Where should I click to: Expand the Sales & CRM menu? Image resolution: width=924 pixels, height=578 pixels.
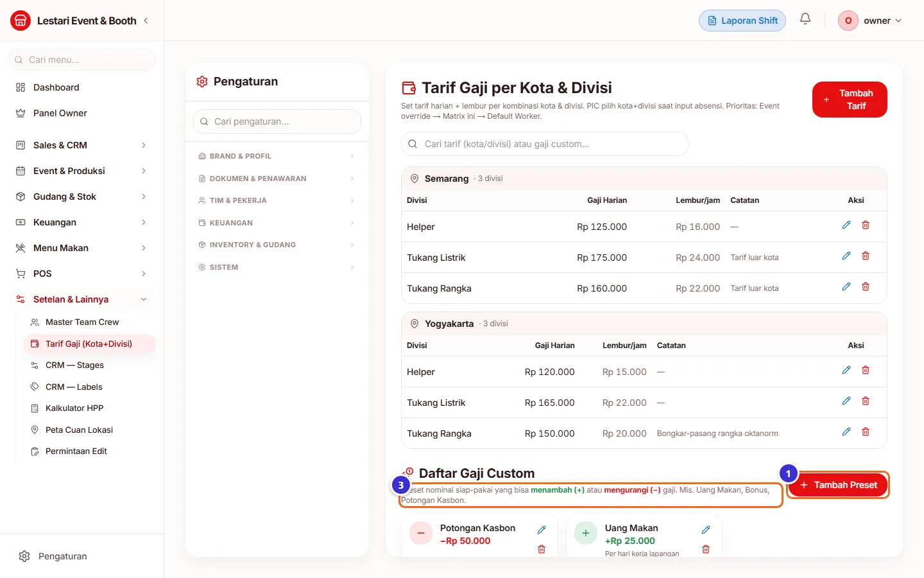(81, 145)
